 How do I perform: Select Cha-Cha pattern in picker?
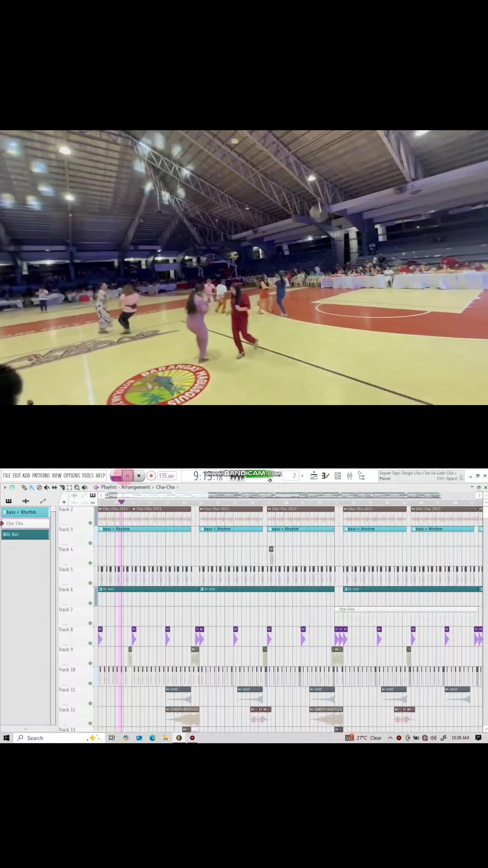(25, 523)
